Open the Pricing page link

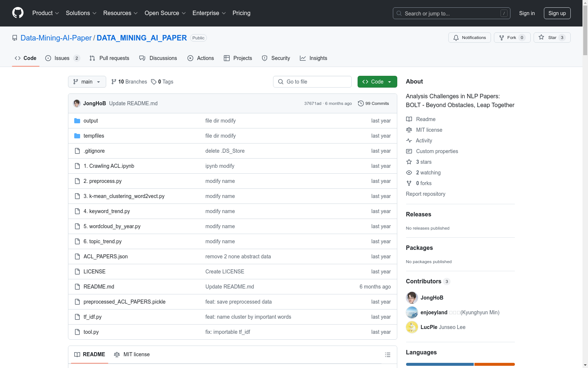point(241,13)
